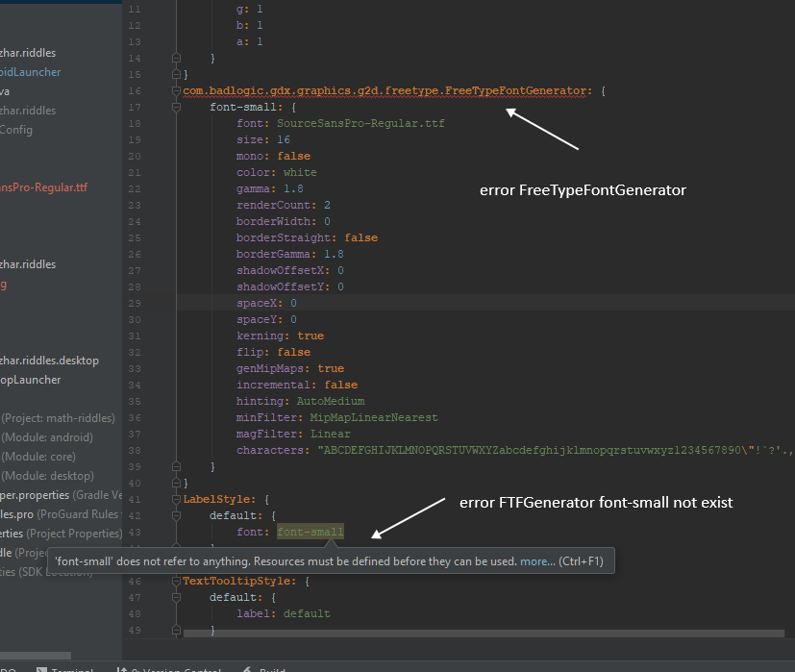Click the genMipMaps true value
The height and width of the screenshot is (672, 795).
[x=331, y=368]
